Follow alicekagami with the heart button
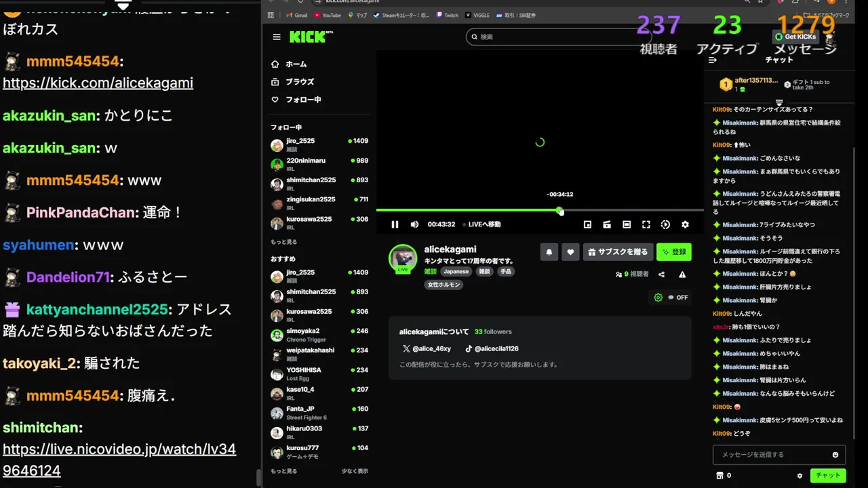This screenshot has width=868, height=488. pyautogui.click(x=570, y=252)
